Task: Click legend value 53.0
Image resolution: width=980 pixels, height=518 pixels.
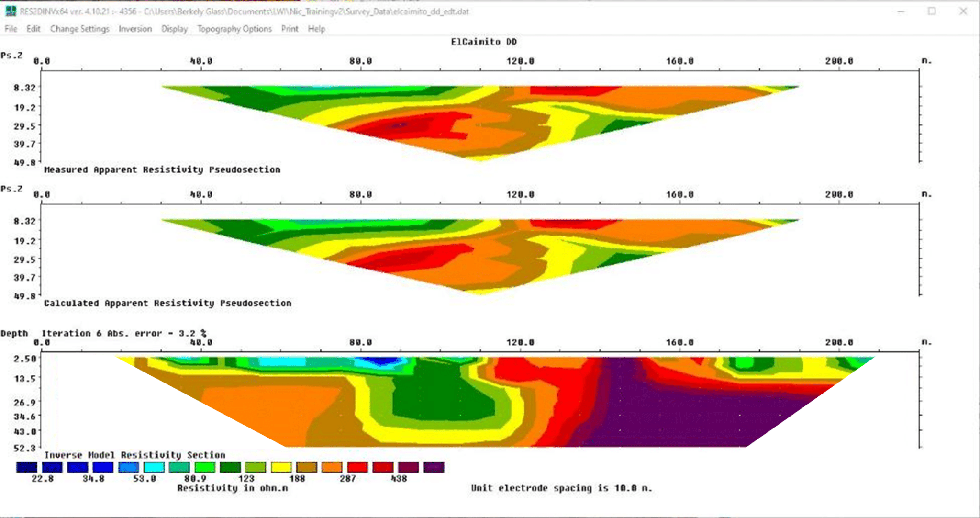Action: 145,478
